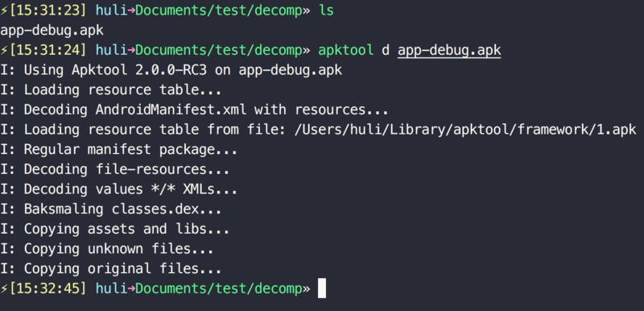Click the lightning bolt icon before 15:32:45
644x311 pixels.
click(4, 288)
